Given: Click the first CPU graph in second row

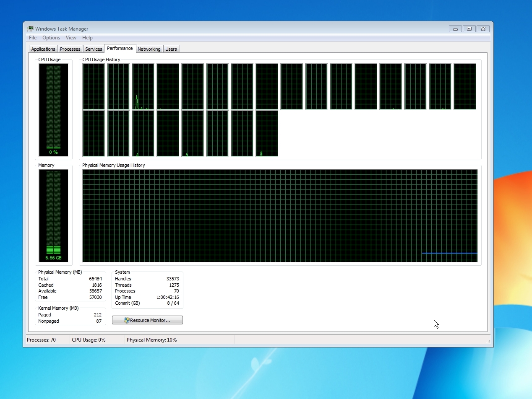Looking at the screenshot, I should (94, 133).
